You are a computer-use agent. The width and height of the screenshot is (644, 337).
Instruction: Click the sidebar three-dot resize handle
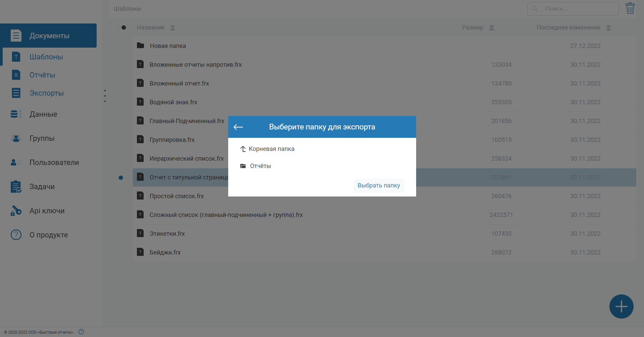[x=105, y=96]
